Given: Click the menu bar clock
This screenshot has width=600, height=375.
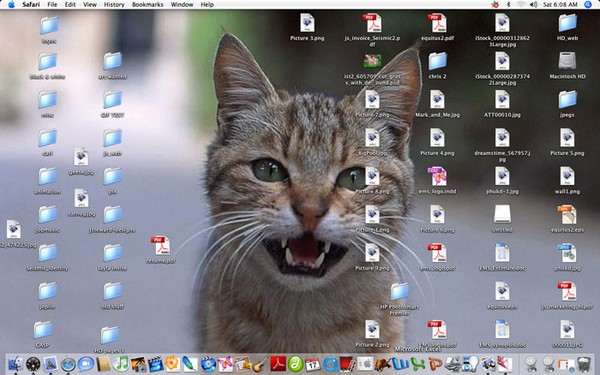Looking at the screenshot, I should pos(560,5).
